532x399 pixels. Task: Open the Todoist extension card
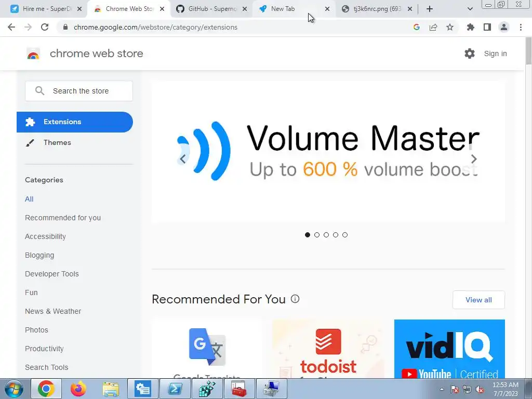coord(328,349)
